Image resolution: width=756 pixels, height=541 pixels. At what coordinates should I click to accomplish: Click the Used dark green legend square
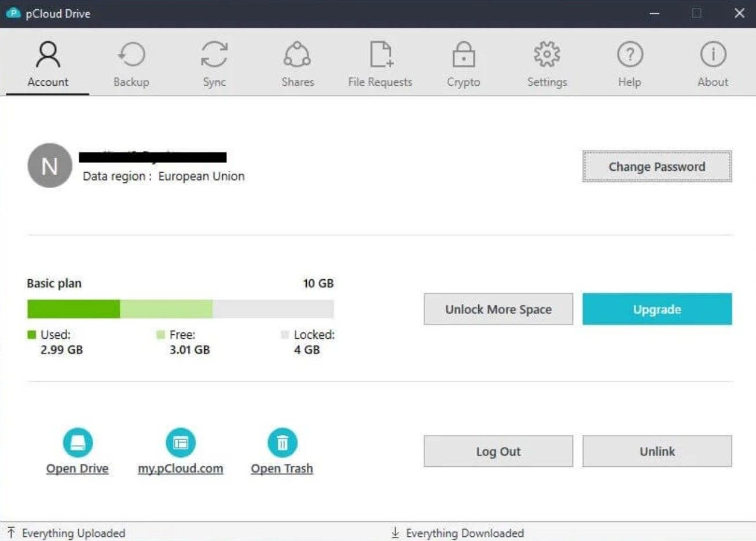pos(32,334)
